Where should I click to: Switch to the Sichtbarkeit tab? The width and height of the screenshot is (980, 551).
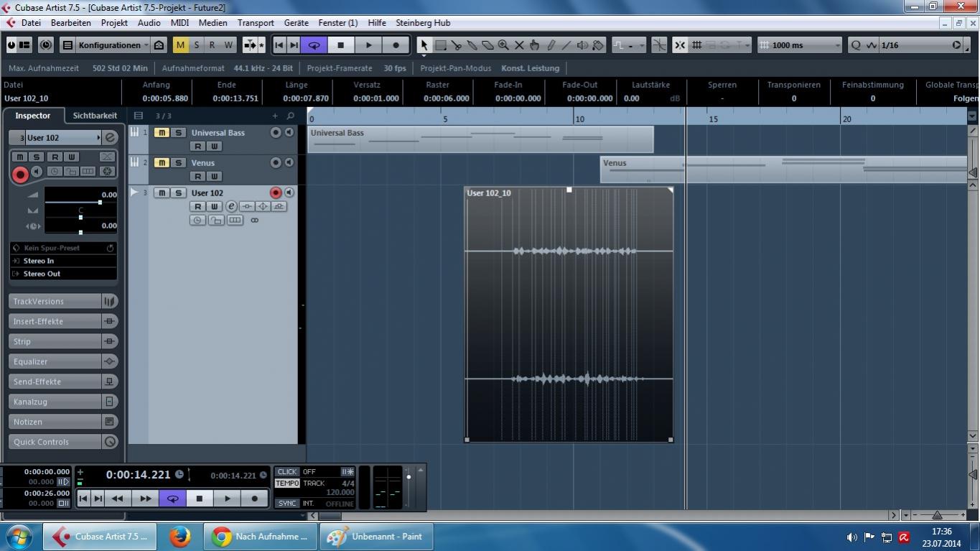point(95,116)
